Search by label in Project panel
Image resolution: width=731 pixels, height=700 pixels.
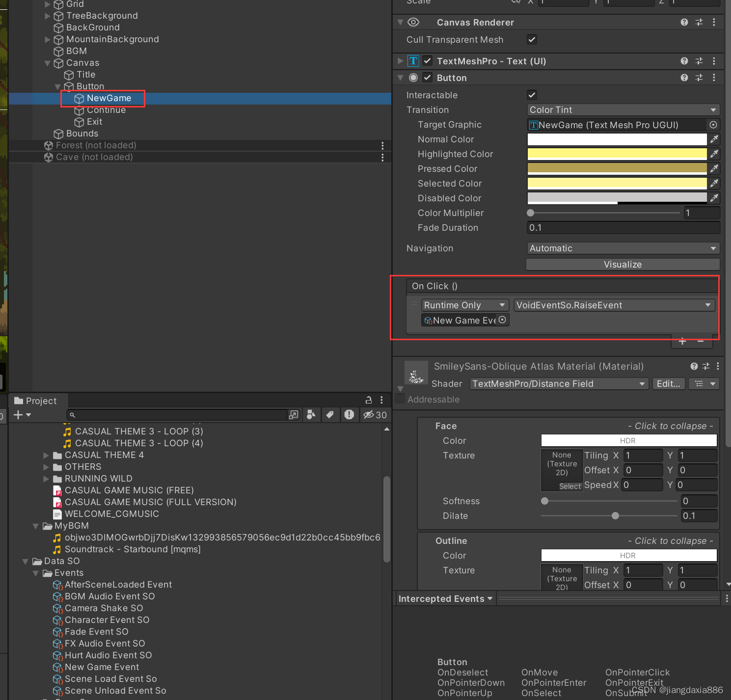[x=330, y=415]
